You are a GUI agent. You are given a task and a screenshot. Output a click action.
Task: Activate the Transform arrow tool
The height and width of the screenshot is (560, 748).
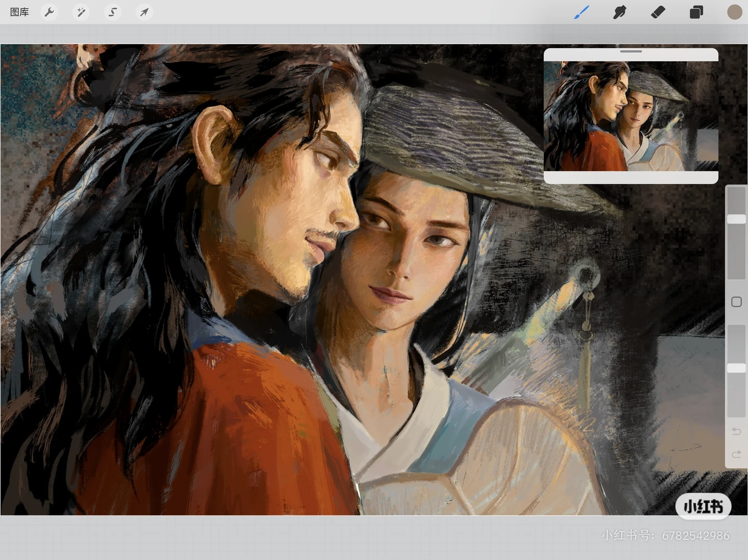(x=144, y=12)
